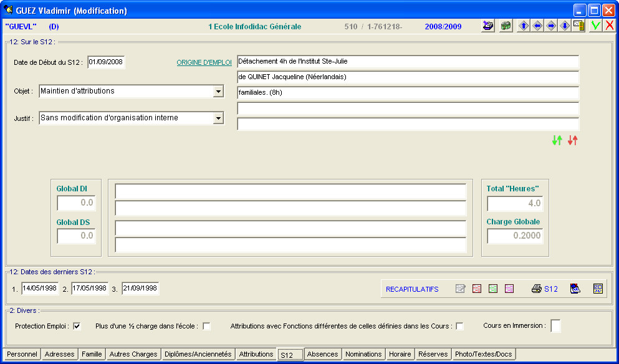619x364 pixels.
Task: Click the blue right arrow navigation icon
Action: (x=551, y=26)
